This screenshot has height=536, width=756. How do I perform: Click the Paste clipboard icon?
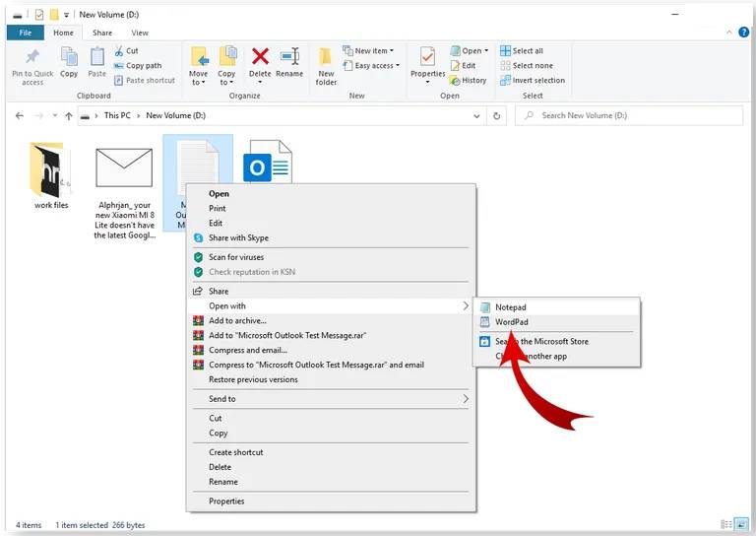[96, 57]
